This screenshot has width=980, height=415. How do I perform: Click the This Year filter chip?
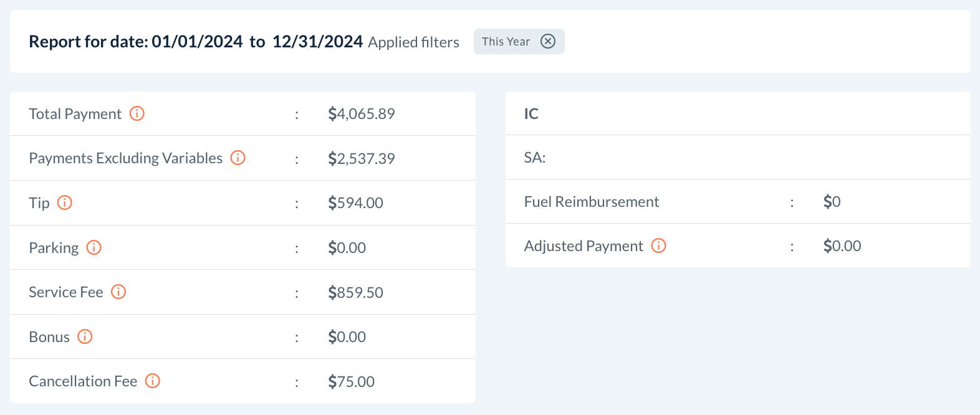[x=506, y=42]
